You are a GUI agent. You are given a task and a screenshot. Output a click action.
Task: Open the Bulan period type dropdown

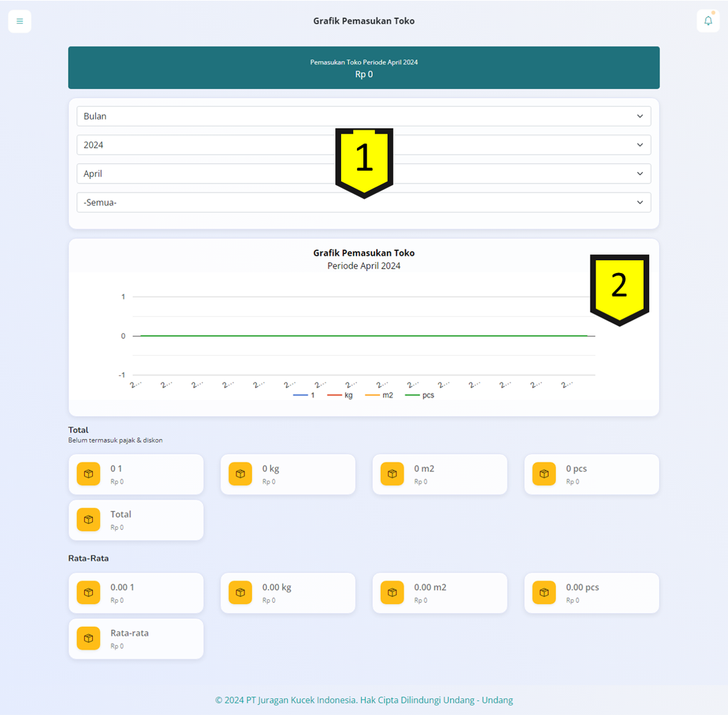pyautogui.click(x=363, y=116)
